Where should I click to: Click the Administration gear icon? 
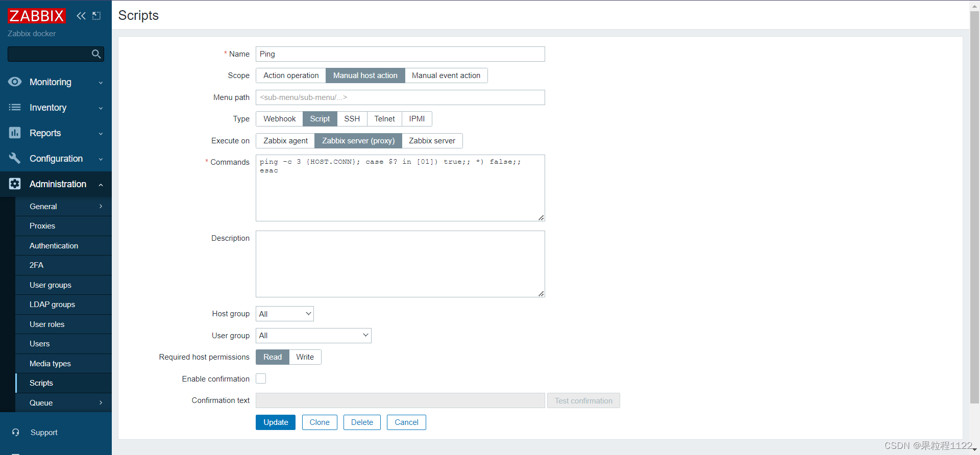[15, 184]
